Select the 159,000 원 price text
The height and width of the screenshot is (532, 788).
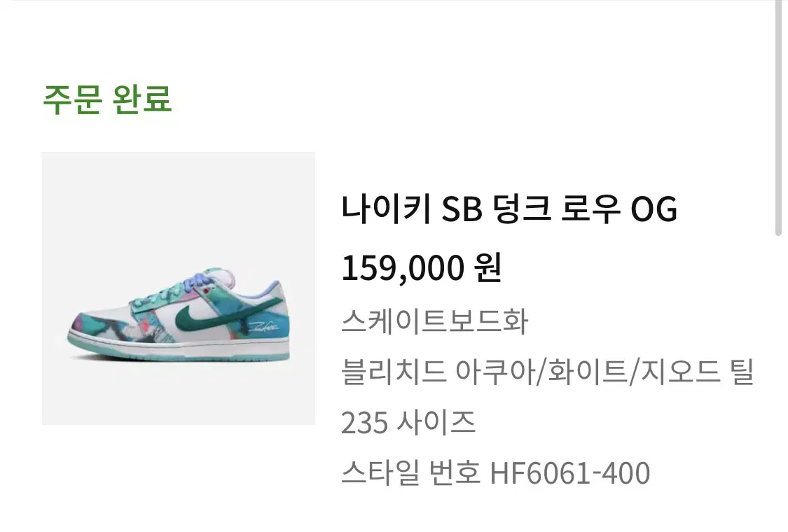pos(422,268)
